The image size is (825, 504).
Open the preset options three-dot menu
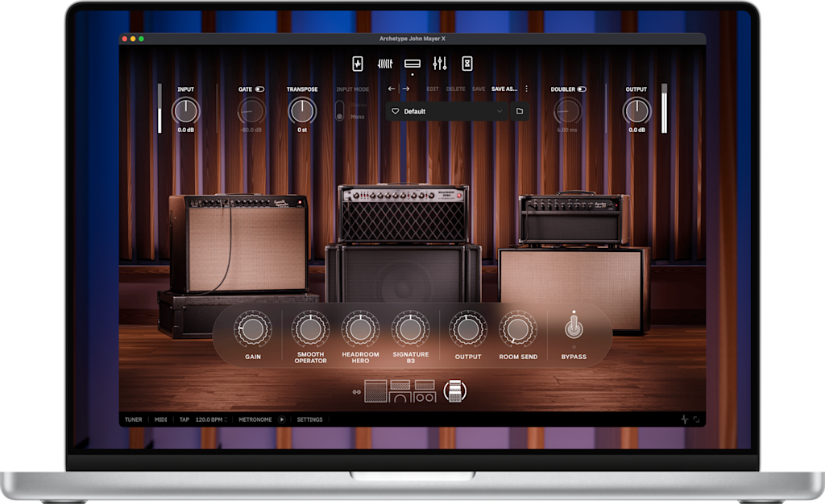pos(527,89)
